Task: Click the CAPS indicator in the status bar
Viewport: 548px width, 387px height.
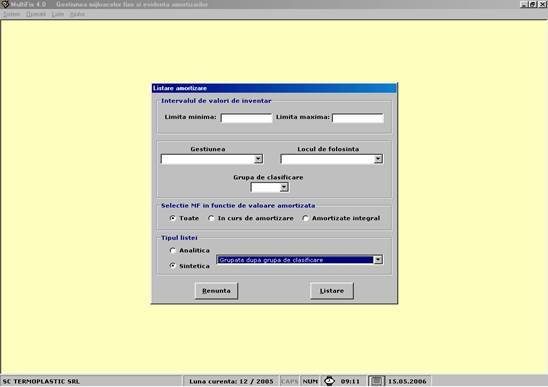Action: point(289,381)
